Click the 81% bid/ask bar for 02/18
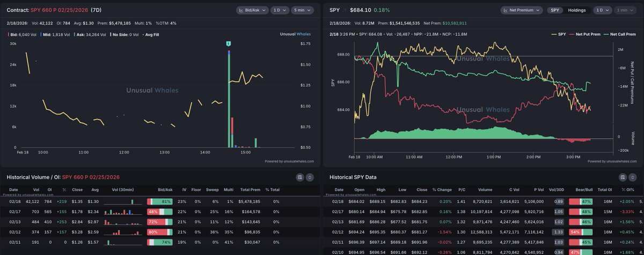Image resolution: width=644 pixels, height=255 pixels. click(x=160, y=201)
